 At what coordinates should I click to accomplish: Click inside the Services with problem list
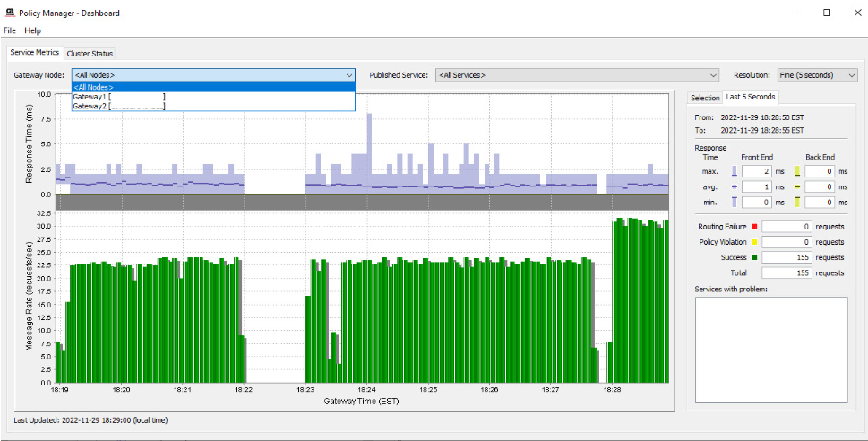(x=770, y=350)
